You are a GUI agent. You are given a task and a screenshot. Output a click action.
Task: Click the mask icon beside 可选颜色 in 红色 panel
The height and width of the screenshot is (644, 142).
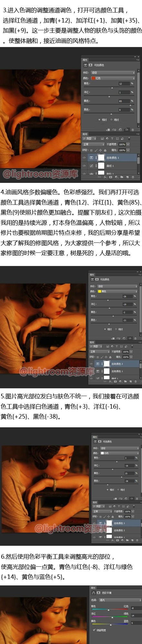click(x=90, y=65)
